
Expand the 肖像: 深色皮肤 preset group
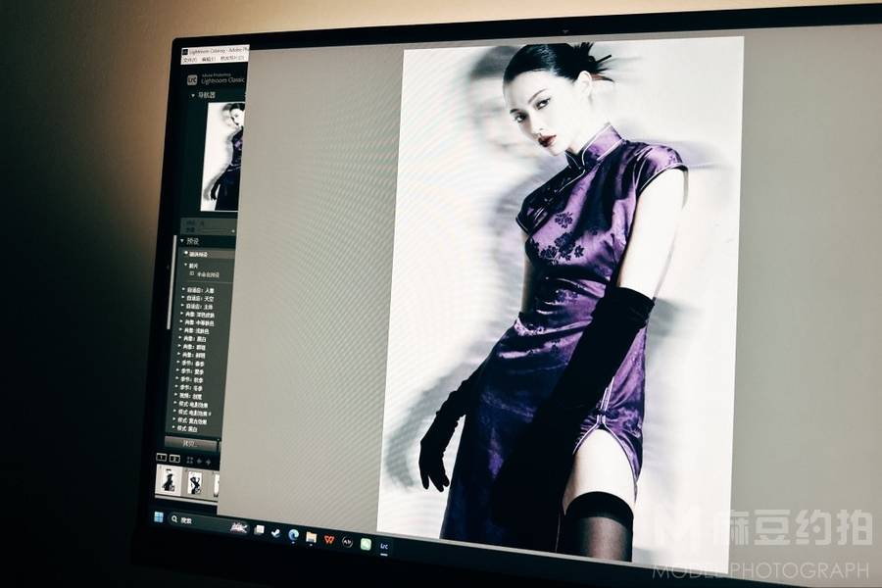click(x=181, y=314)
